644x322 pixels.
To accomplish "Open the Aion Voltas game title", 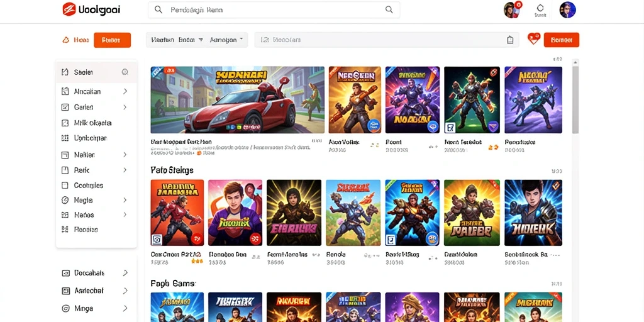I will click(x=344, y=142).
